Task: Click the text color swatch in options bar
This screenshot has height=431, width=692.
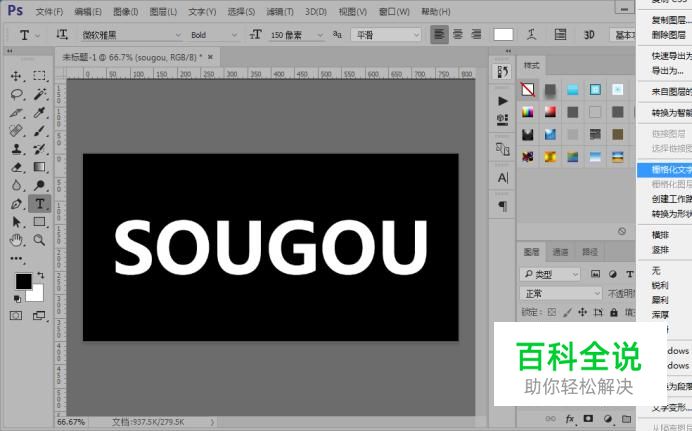Action: pyautogui.click(x=503, y=34)
